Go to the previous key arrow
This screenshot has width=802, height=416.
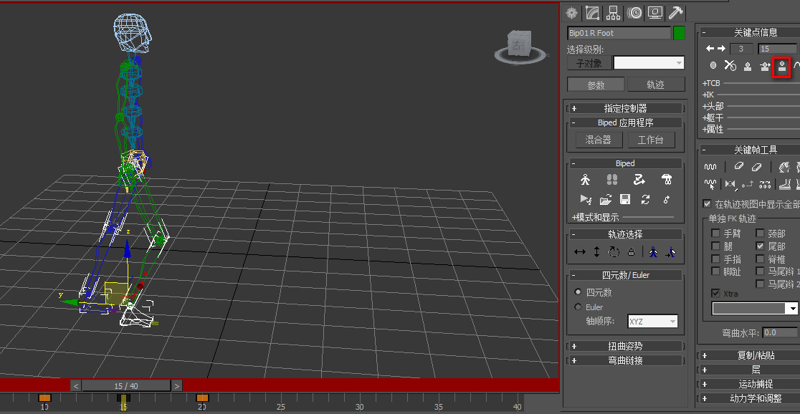(x=709, y=49)
